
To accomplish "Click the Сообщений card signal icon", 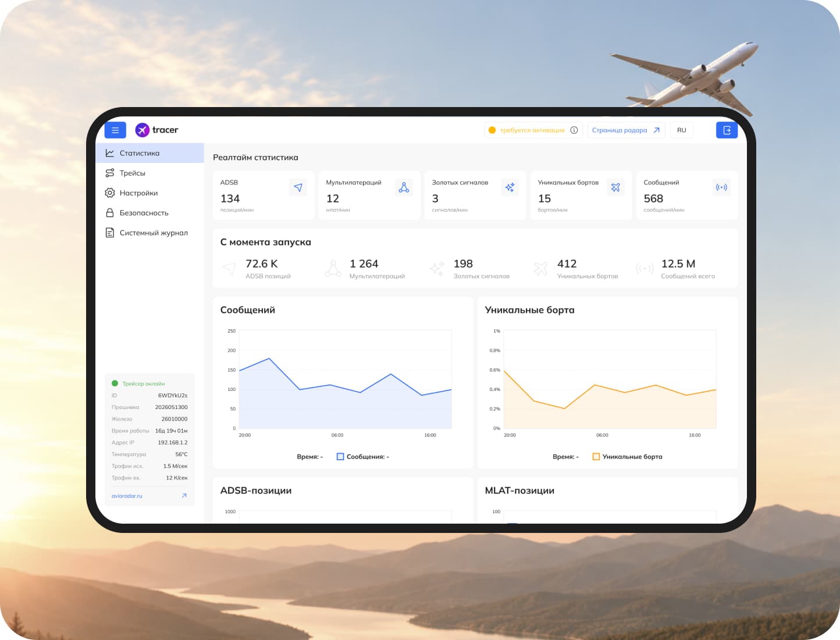I will tap(721, 187).
